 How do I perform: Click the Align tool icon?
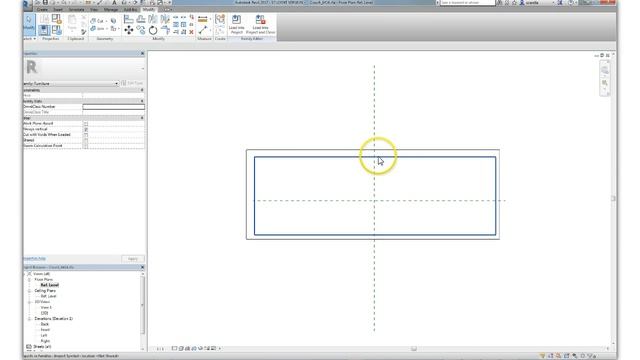point(129,19)
